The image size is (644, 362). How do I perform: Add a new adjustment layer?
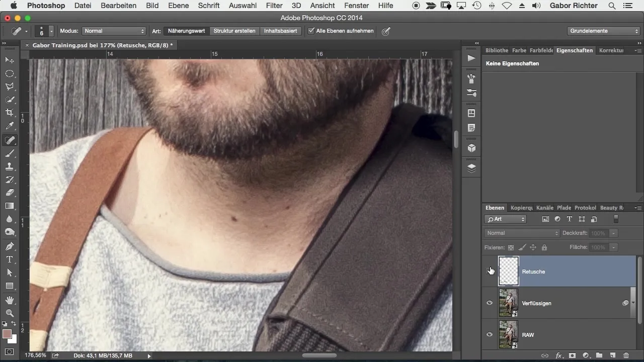586,355
